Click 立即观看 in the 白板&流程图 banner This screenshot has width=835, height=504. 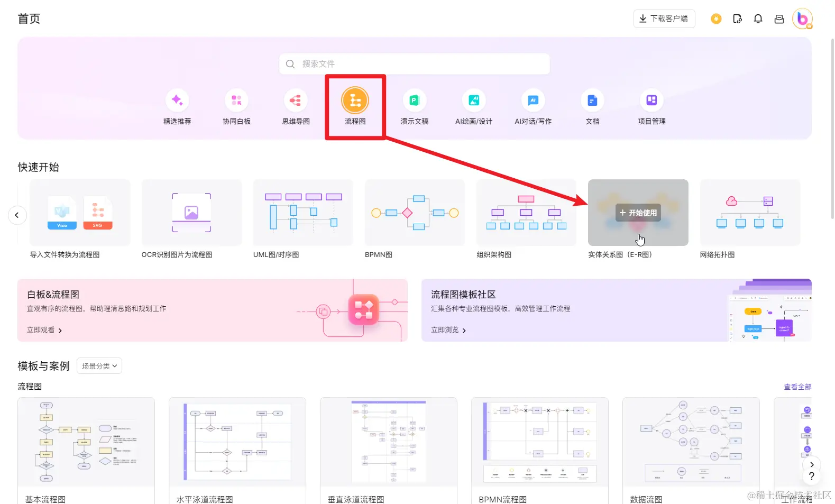pyautogui.click(x=44, y=330)
